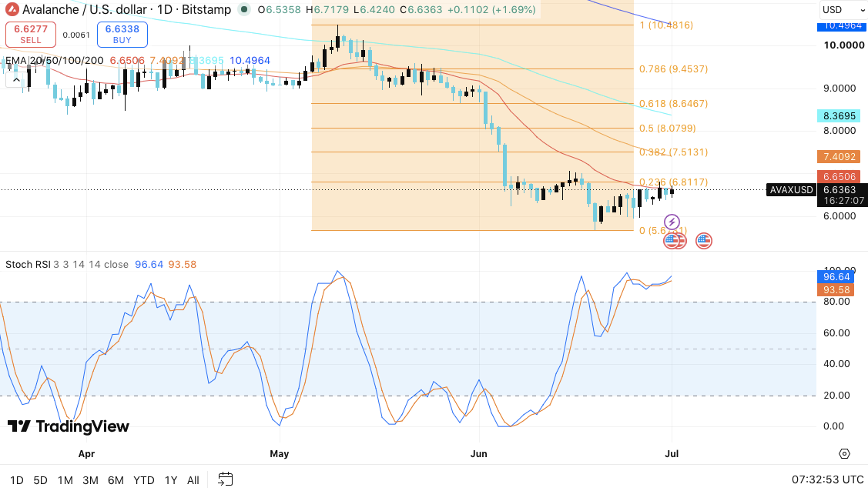The image size is (868, 491).
Task: Click the Jun label on time axis
Action: 479,454
